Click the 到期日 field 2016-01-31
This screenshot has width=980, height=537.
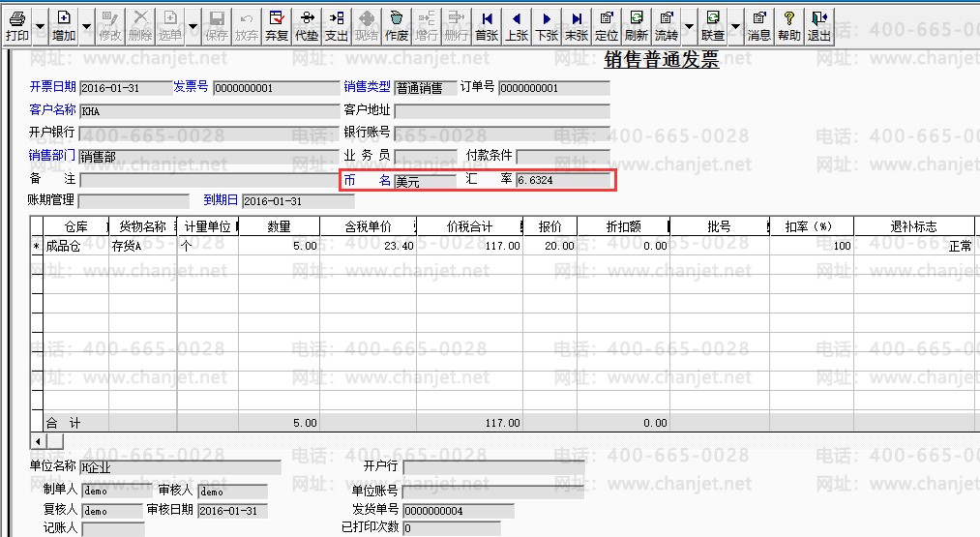coord(298,201)
